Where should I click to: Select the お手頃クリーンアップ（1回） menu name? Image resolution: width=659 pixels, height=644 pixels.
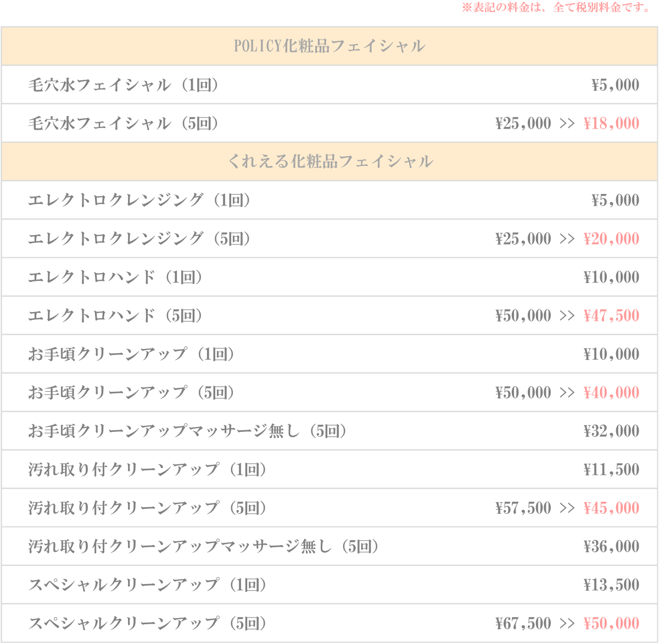click(132, 354)
